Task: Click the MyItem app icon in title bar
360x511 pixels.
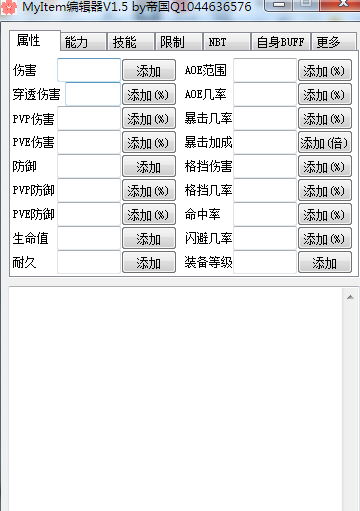Action: click(8, 7)
